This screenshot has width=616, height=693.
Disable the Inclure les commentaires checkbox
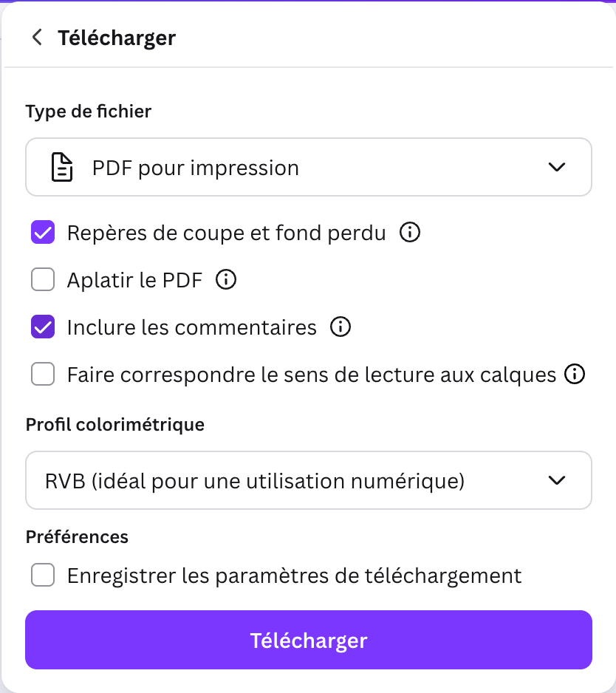(x=43, y=327)
